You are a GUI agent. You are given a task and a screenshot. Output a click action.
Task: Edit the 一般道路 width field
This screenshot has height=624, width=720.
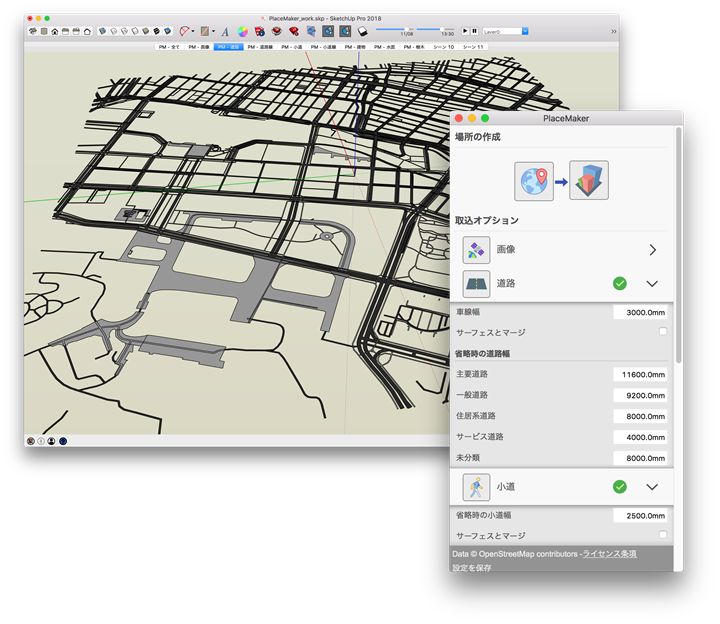point(640,395)
